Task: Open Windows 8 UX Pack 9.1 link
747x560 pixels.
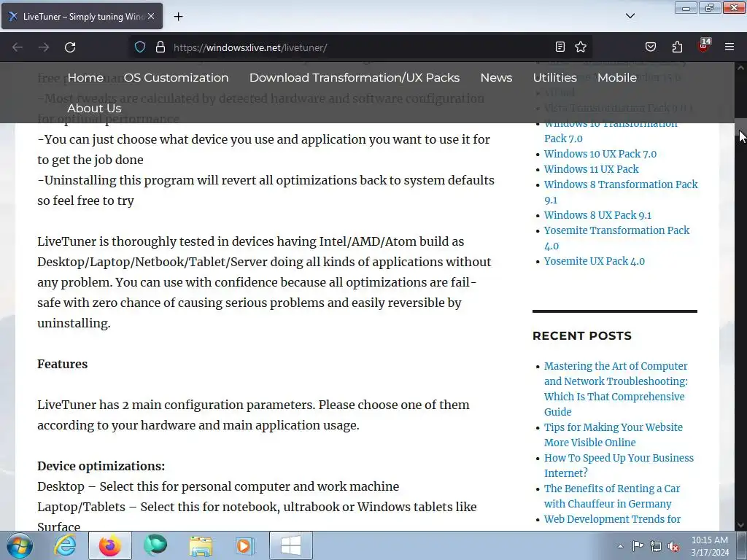Action: point(597,215)
